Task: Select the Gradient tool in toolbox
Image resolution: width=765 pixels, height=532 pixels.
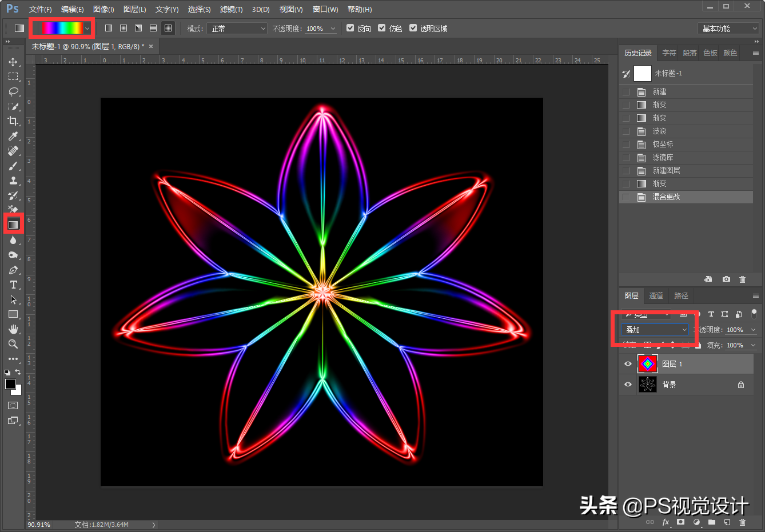Action: 13,225
